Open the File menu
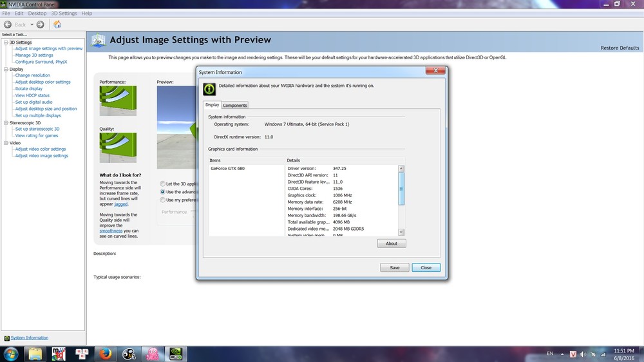 pyautogui.click(x=6, y=13)
